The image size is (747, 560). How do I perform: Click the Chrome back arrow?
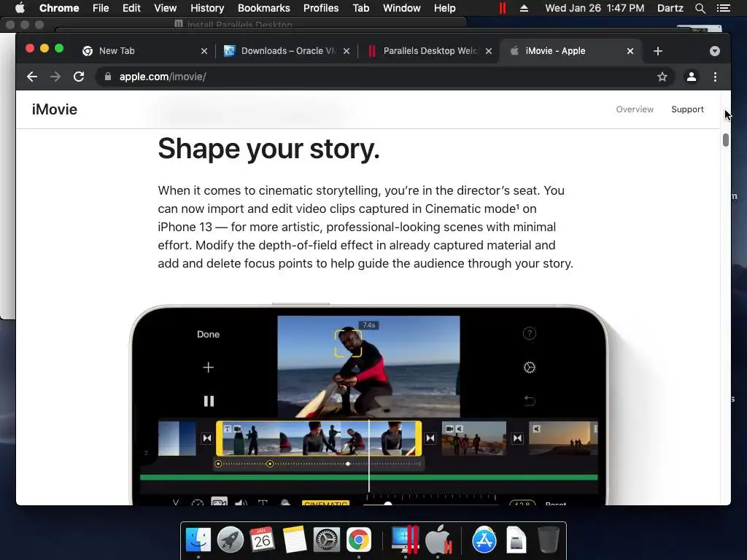[x=32, y=77]
